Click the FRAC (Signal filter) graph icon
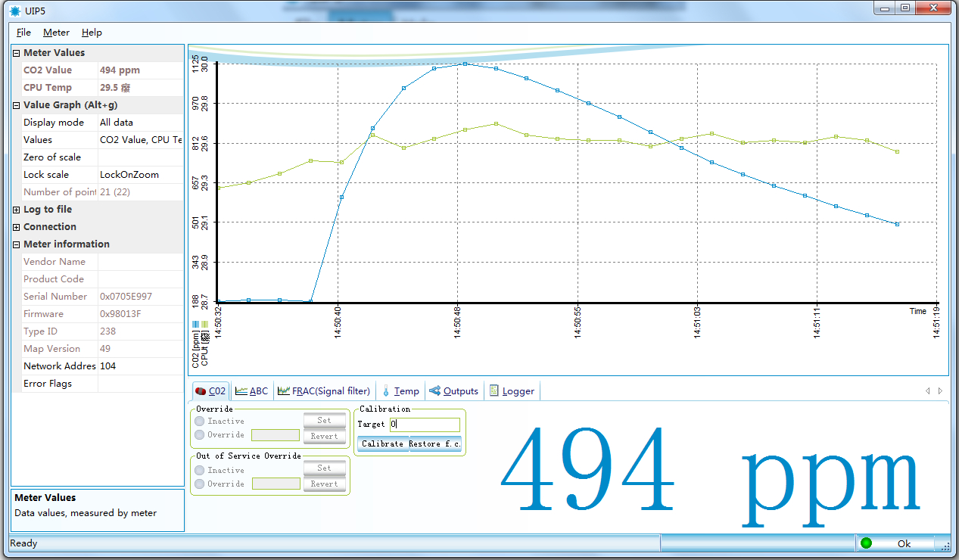This screenshot has height=560, width=959. 284,391
